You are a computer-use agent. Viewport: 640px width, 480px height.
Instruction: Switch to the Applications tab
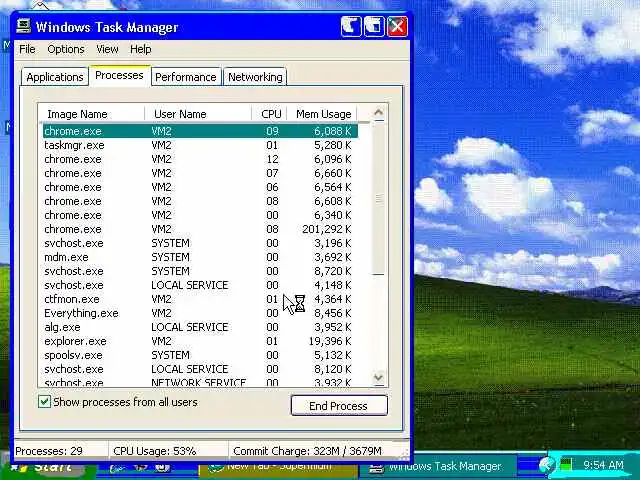click(55, 77)
